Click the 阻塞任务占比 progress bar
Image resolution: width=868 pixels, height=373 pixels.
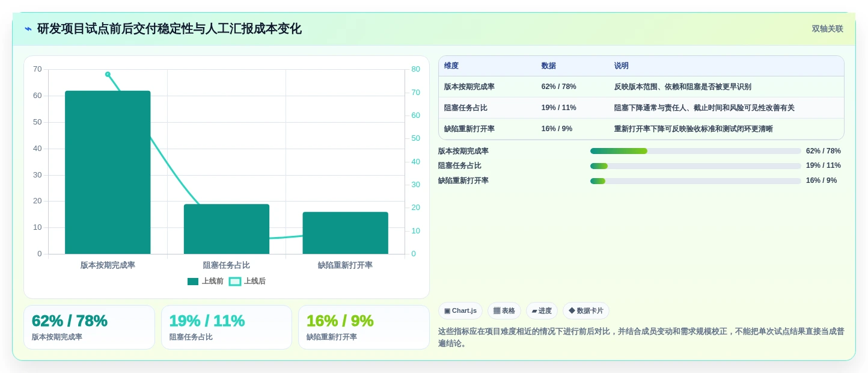pyautogui.click(x=695, y=165)
